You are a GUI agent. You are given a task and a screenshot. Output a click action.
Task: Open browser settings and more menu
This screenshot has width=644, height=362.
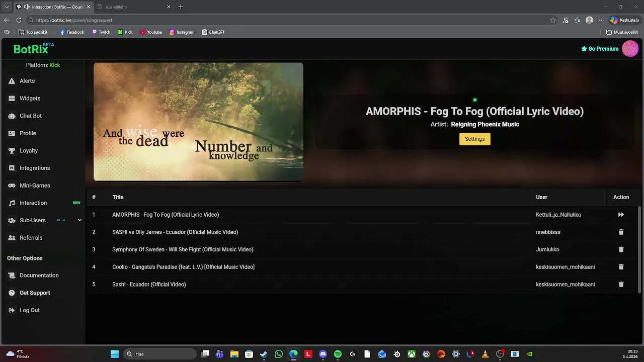601,20
